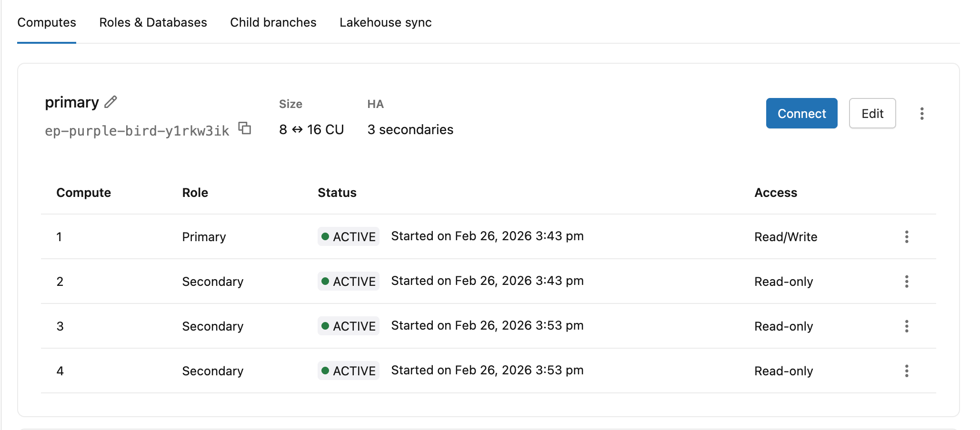Open compute 4's three-dot actions menu
The width and height of the screenshot is (980, 430).
coord(907,371)
